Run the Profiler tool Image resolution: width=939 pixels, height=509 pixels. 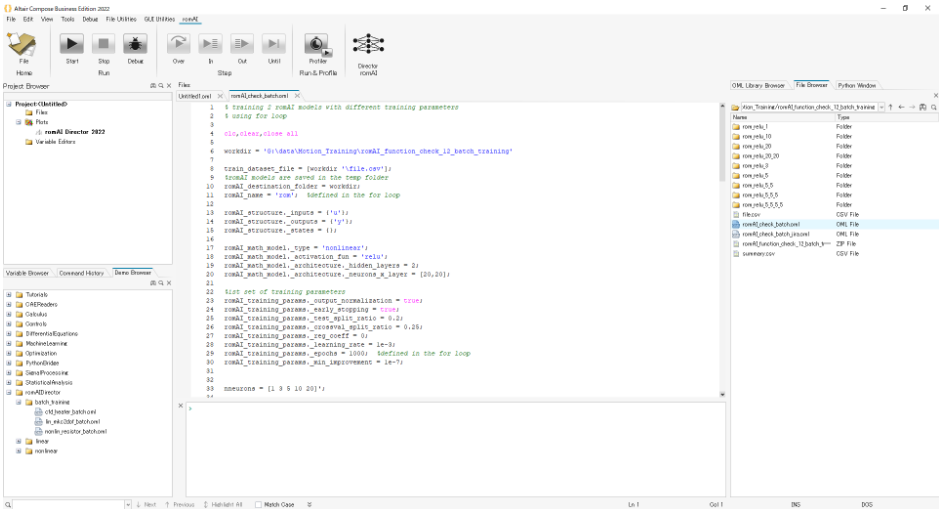[317, 44]
